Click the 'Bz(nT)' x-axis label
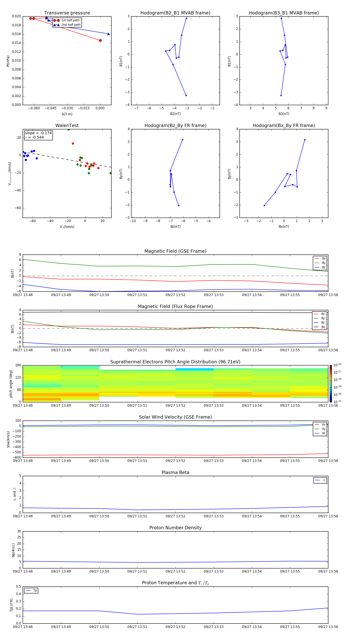 (x=175, y=227)
